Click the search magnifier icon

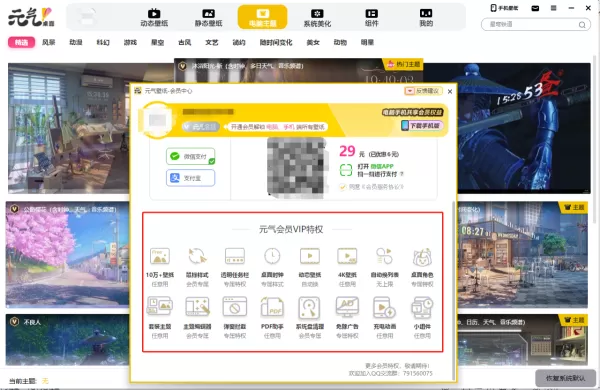coord(582,25)
